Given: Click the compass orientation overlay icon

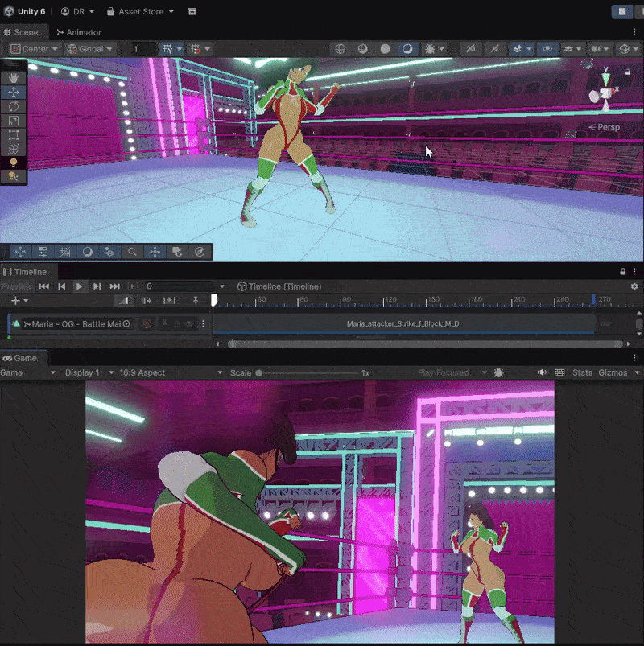Looking at the screenshot, I should click(200, 252).
